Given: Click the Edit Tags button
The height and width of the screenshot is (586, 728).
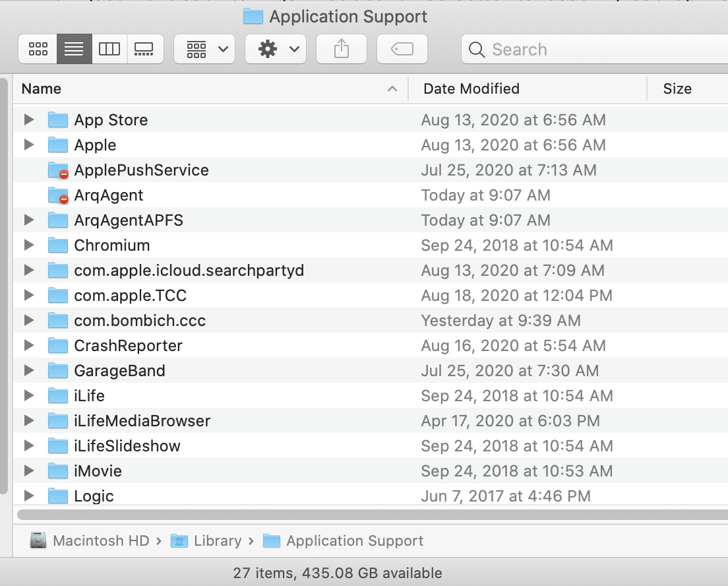Looking at the screenshot, I should tap(402, 49).
